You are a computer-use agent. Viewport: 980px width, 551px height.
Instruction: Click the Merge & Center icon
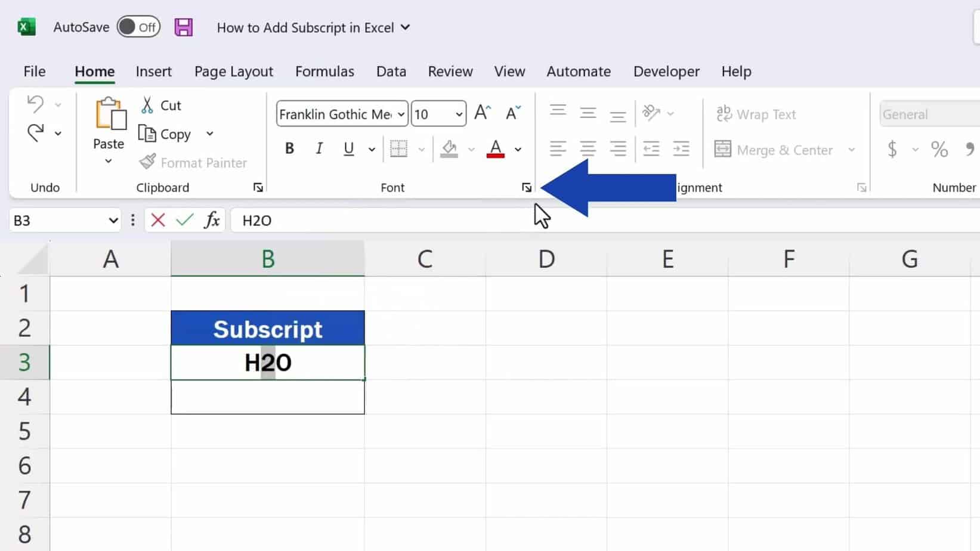coord(724,149)
